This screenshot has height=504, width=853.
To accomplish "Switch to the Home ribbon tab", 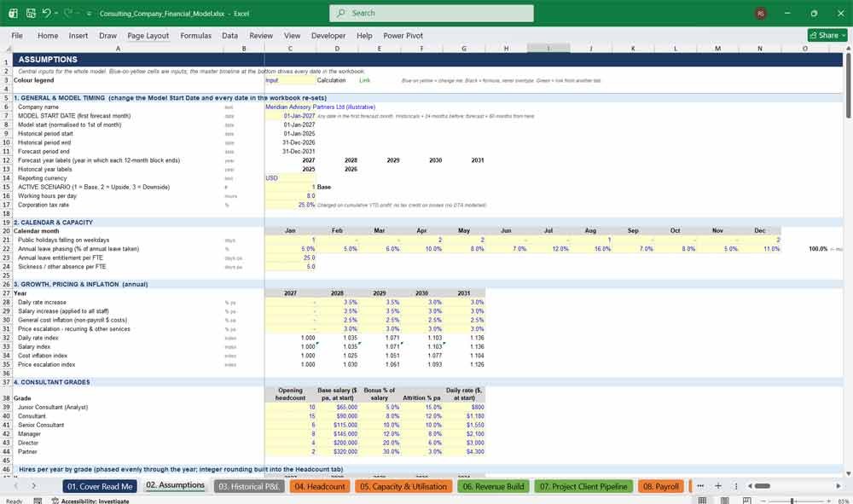I will [48, 35].
